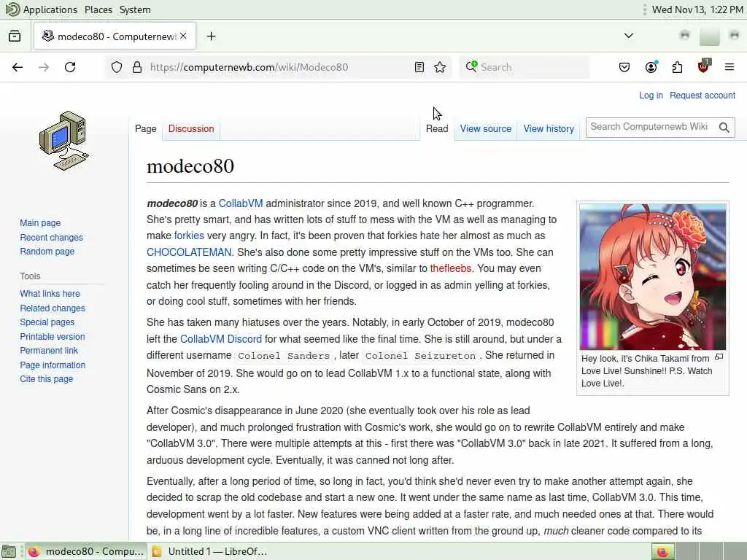Close the modeco80 browser tab
The width and height of the screenshot is (747, 560).
coord(183,36)
